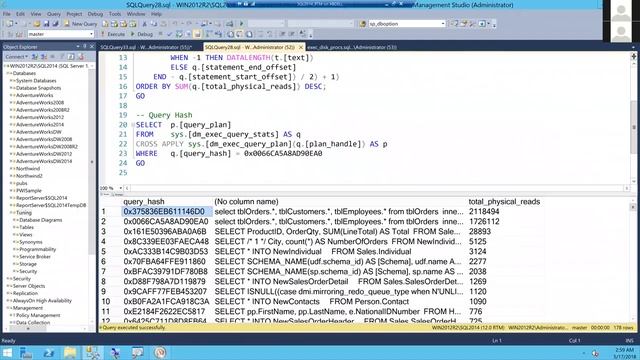Screen dimensions: 640x360
Task: Select the Database Diagrams folder
Action: (40, 220)
